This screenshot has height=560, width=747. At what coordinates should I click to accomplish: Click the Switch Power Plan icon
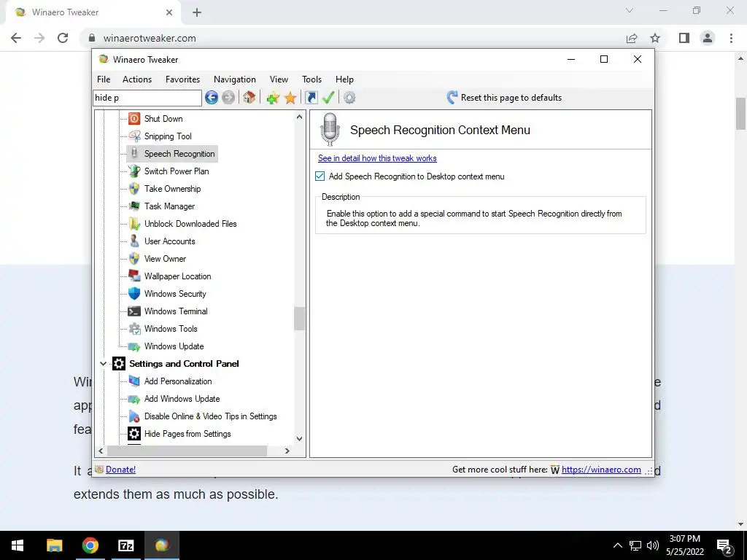point(134,171)
